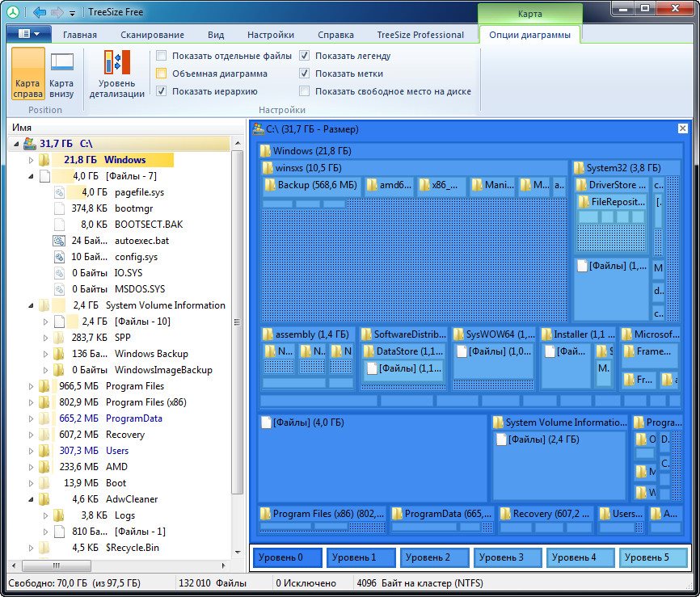Image resolution: width=700 pixels, height=597 pixels.
Task: Open the Справка ribbon tab
Action: point(335,35)
